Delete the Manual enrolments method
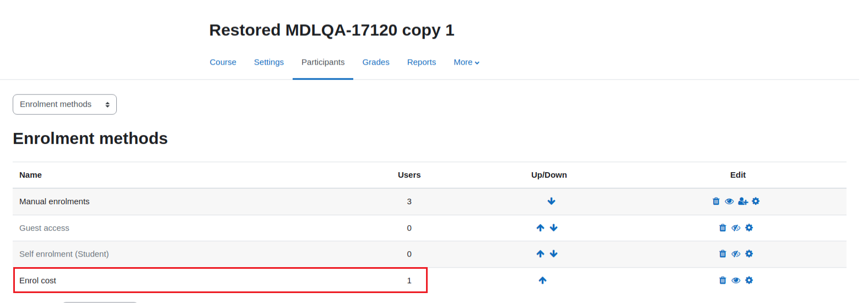 (716, 201)
